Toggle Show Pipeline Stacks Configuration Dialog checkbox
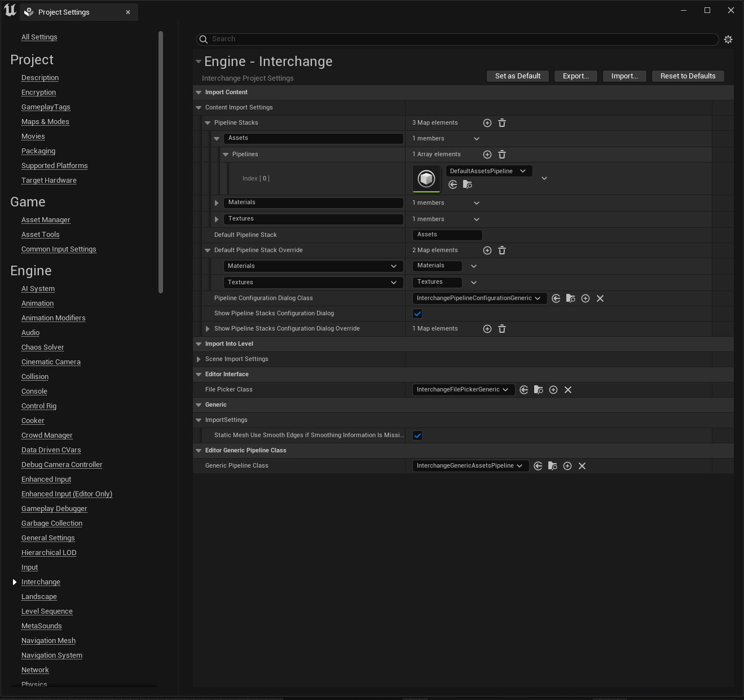This screenshot has height=700, width=744. coord(417,314)
